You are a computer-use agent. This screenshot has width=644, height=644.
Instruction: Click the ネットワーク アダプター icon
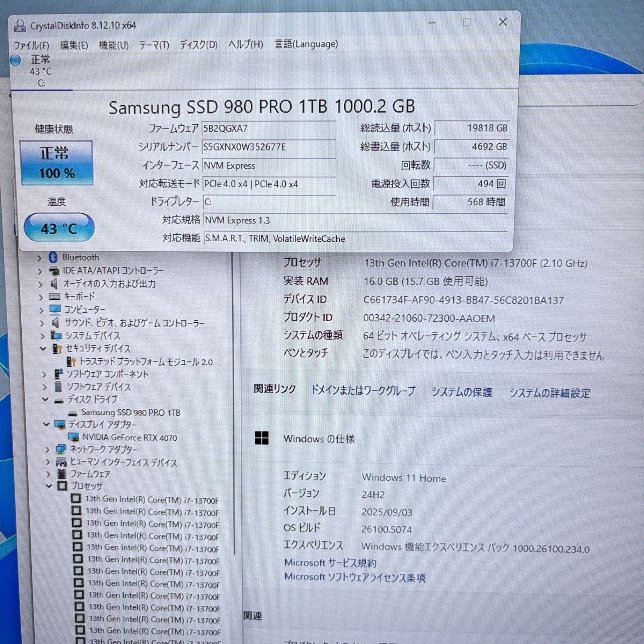[61, 449]
